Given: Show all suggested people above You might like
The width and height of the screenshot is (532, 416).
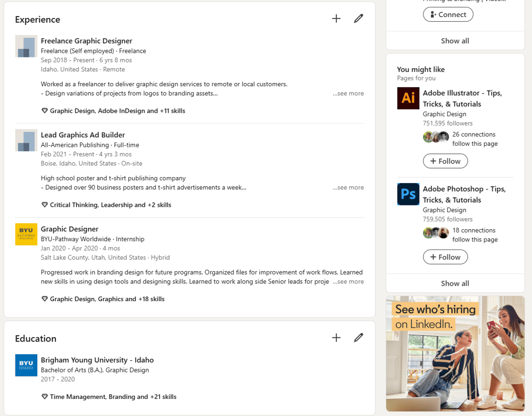Looking at the screenshot, I should 455,41.
